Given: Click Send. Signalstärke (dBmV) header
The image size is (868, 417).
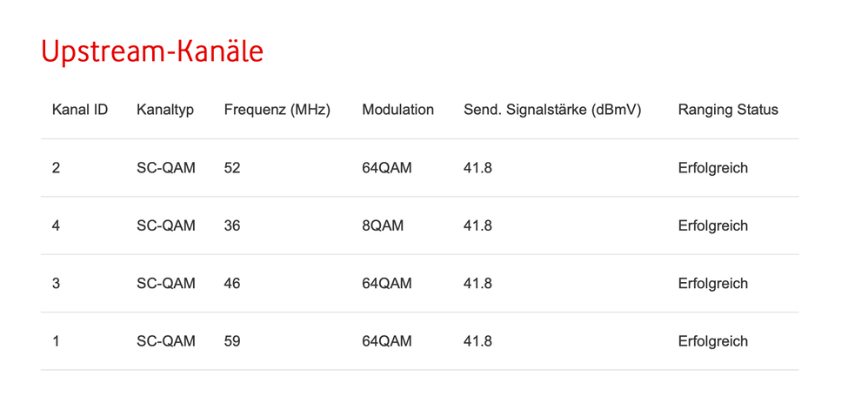Looking at the screenshot, I should point(552,110).
